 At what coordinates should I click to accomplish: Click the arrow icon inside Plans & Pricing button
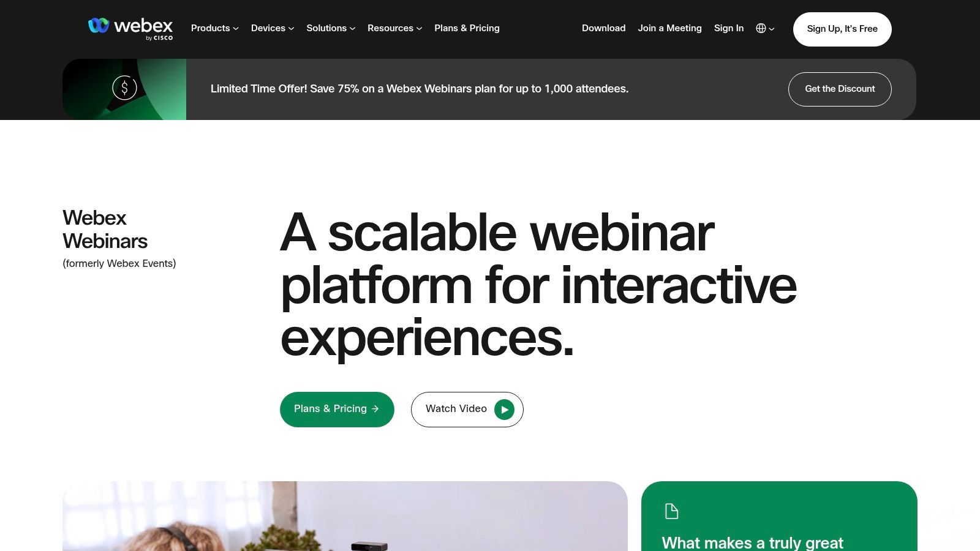(375, 409)
